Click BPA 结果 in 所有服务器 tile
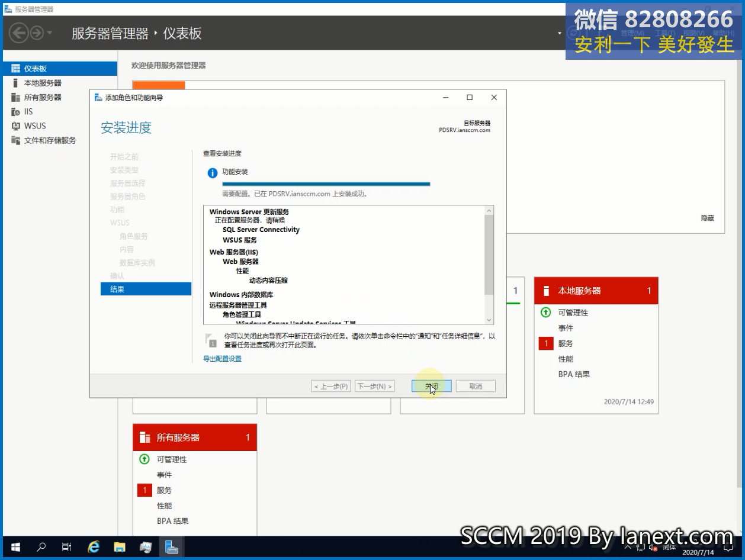This screenshot has height=560, width=745. [172, 521]
